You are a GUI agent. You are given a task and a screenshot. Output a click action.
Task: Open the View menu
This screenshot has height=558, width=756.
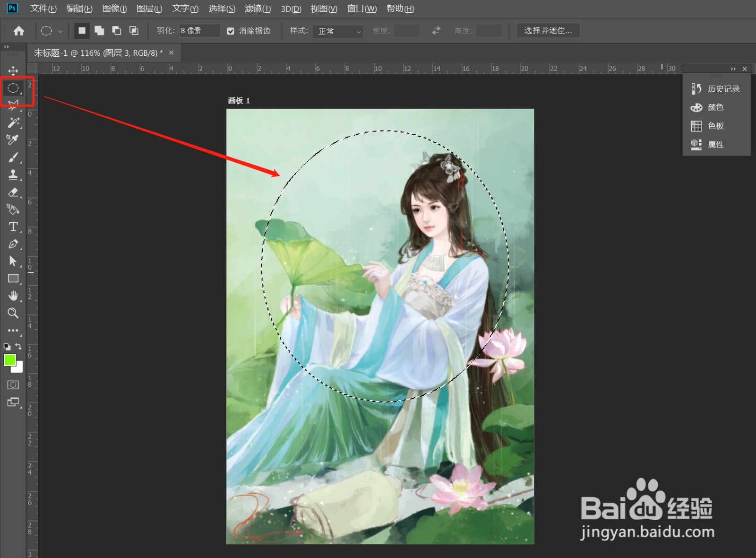324,9
